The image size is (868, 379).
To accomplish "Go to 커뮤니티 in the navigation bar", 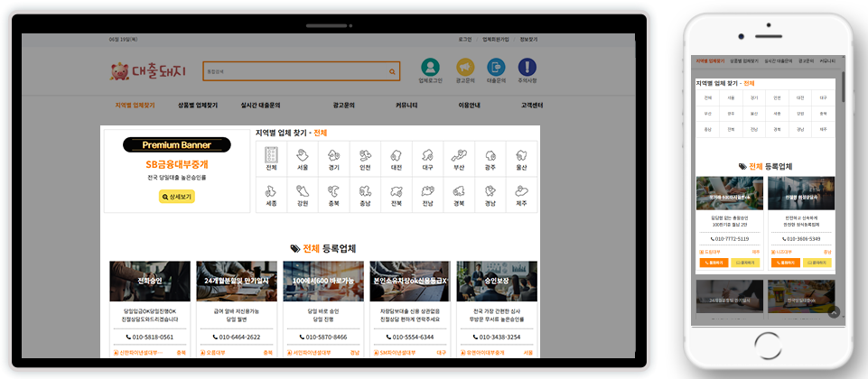I will (406, 105).
